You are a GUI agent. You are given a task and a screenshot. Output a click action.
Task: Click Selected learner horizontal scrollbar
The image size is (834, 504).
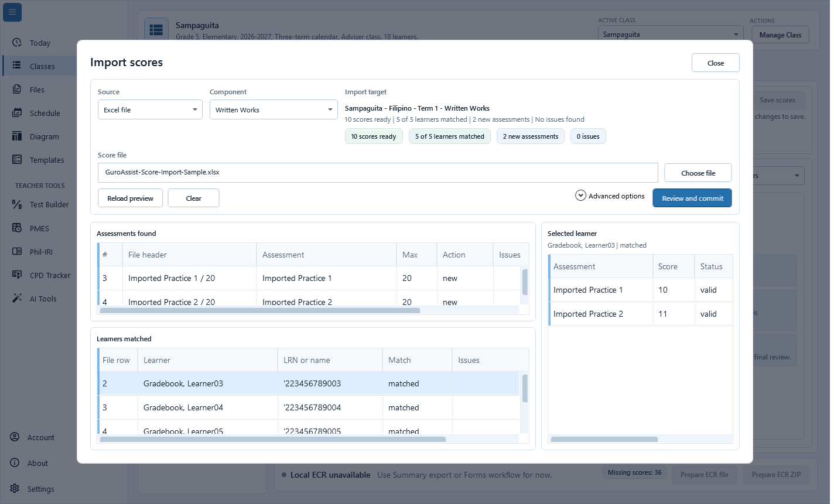(x=604, y=439)
